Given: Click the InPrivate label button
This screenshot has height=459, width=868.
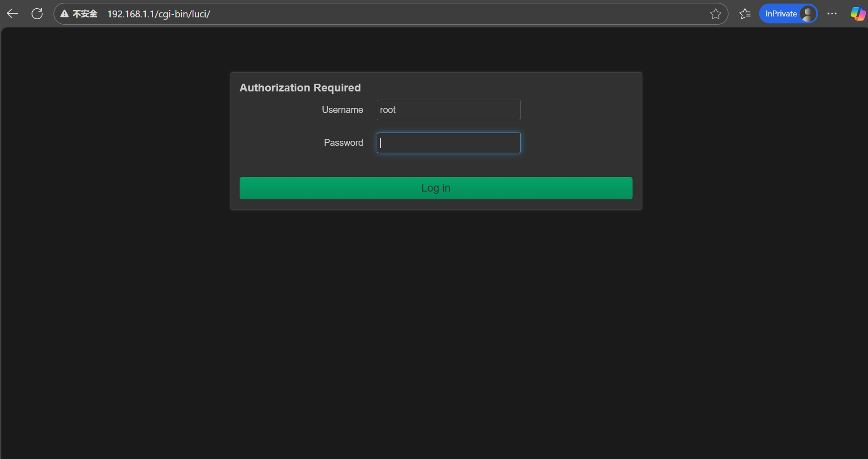Looking at the screenshot, I should point(781,13).
